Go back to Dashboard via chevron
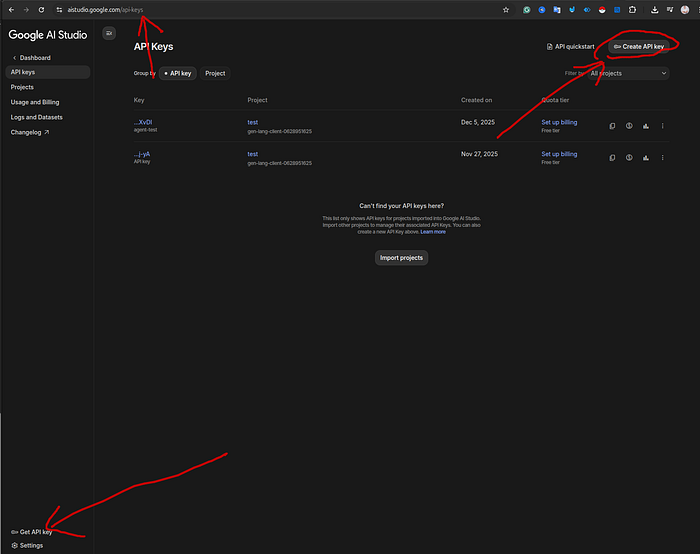This screenshot has height=554, width=700. coord(14,57)
